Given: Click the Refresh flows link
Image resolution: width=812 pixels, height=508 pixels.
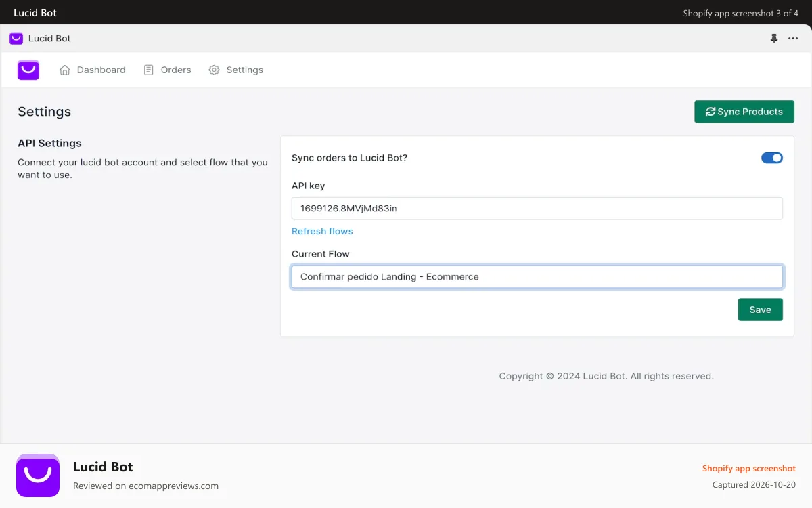Looking at the screenshot, I should pyautogui.click(x=322, y=231).
